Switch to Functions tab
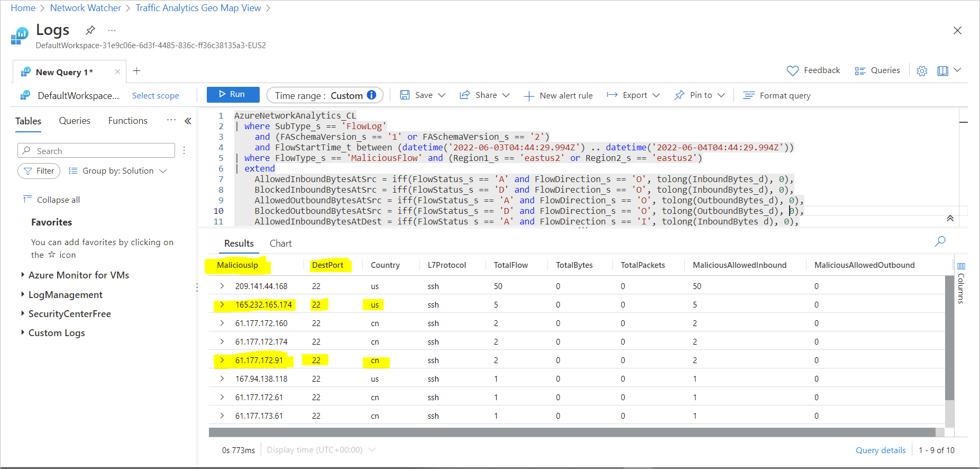This screenshot has height=469, width=980. 128,121
